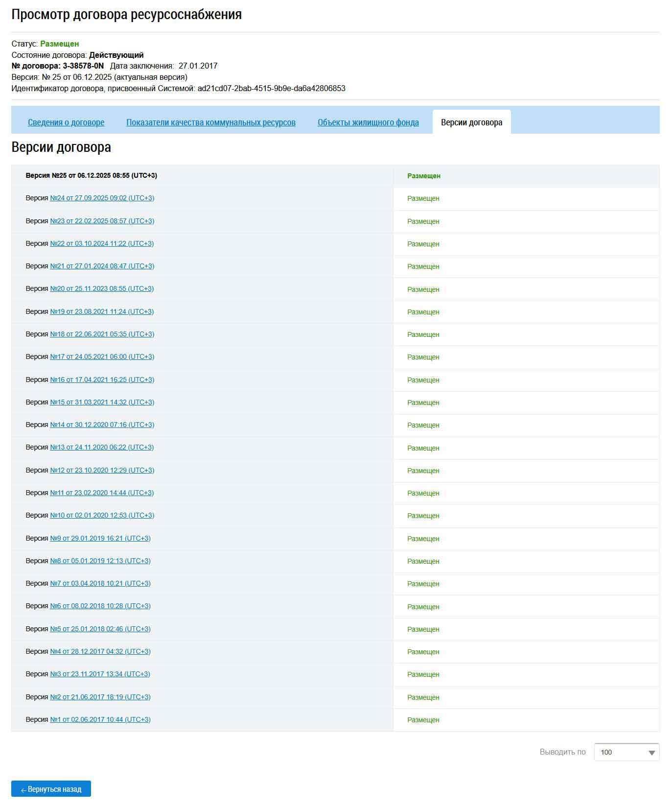Select the 'Версии договора' tab
Image resolution: width=672 pixels, height=808 pixels.
471,122
